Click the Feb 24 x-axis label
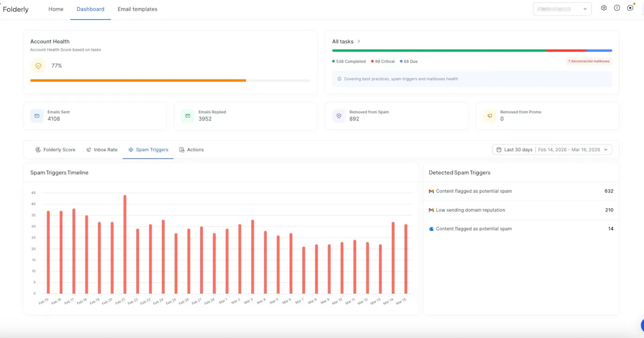 [158, 302]
